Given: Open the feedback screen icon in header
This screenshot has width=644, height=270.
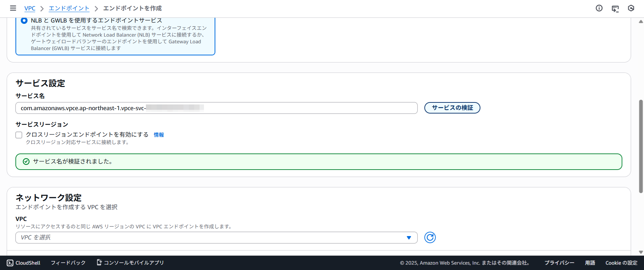Looking at the screenshot, I should tap(615, 8).
